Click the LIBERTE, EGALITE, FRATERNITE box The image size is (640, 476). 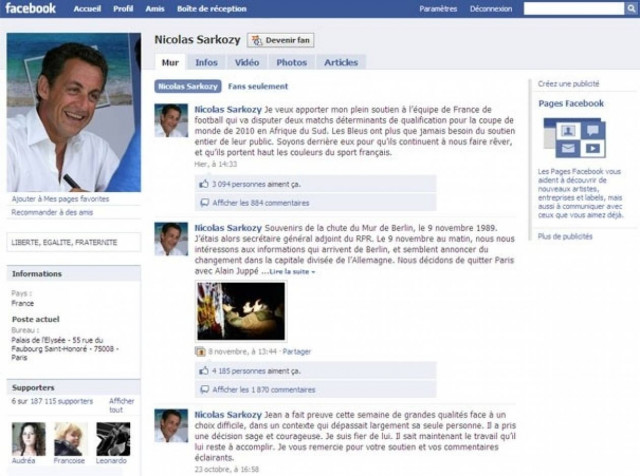[x=74, y=242]
